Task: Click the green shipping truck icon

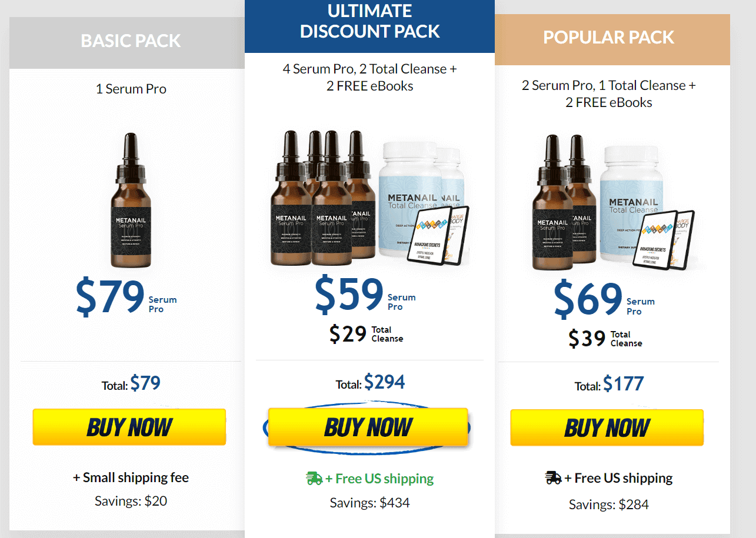Action: 314,479
